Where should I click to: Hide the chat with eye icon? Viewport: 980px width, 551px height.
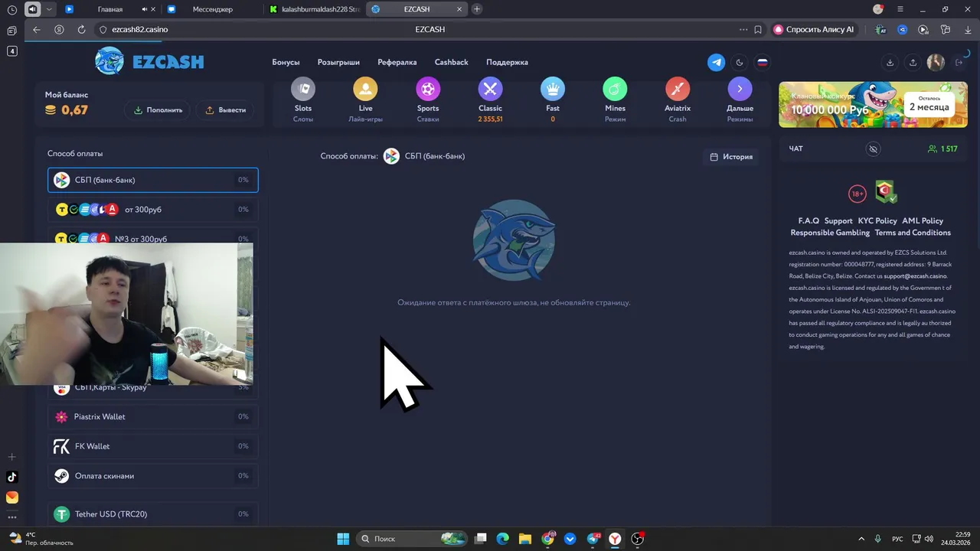click(x=873, y=148)
